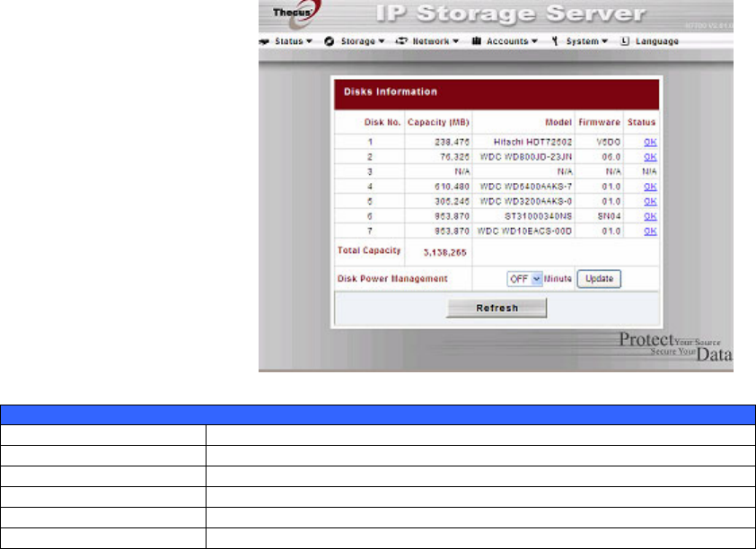Image resolution: width=756 pixels, height=549 pixels.
Task: Click firmware value SN04
Action: pyautogui.click(x=610, y=217)
